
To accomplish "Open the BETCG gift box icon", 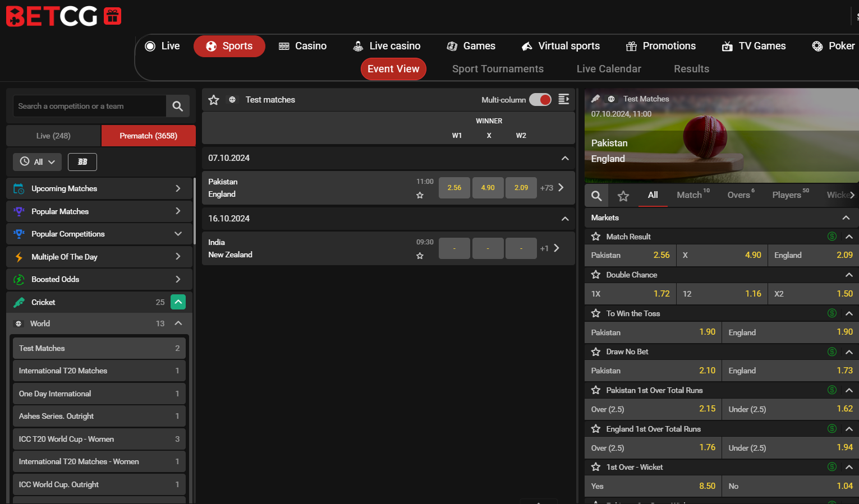I will [x=112, y=16].
